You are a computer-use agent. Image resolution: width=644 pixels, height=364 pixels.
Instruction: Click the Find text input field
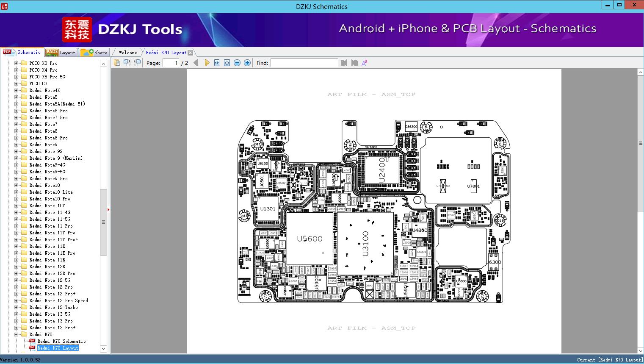tap(304, 63)
